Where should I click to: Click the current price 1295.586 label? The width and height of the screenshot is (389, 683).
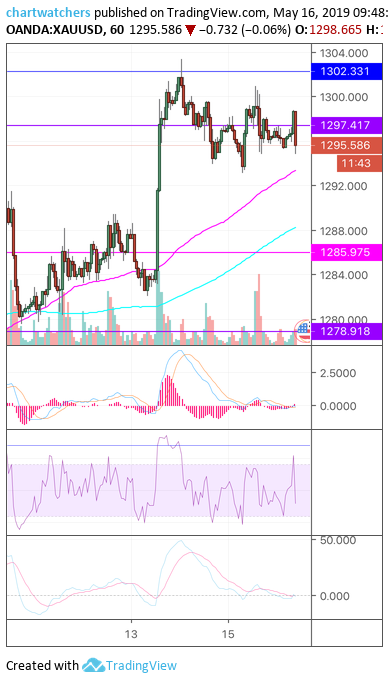[346, 145]
